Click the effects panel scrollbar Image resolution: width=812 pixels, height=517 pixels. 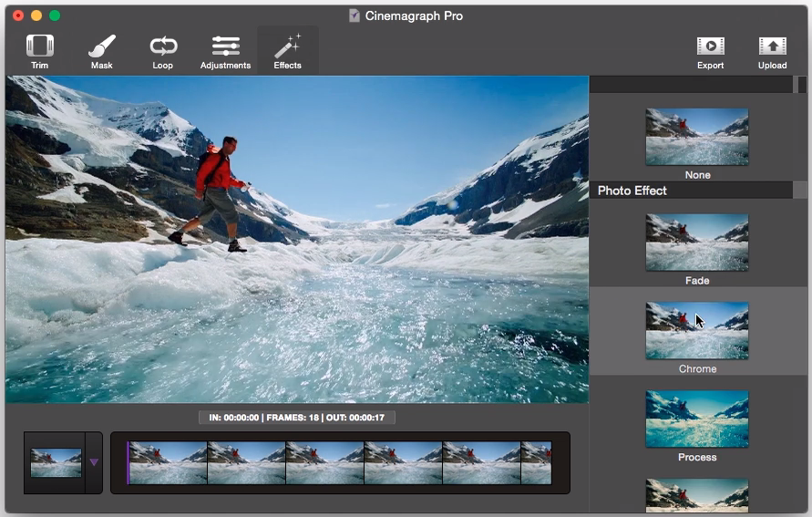(x=802, y=85)
